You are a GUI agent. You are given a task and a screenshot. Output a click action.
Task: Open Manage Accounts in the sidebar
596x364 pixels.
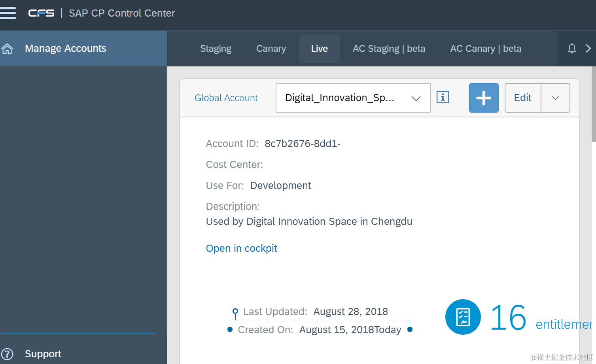(66, 49)
